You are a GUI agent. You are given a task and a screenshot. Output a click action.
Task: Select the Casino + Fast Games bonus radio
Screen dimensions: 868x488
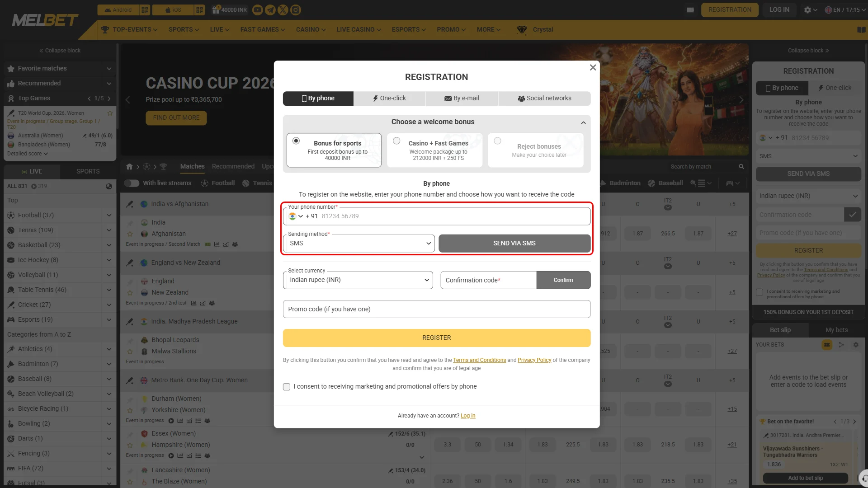(x=396, y=141)
